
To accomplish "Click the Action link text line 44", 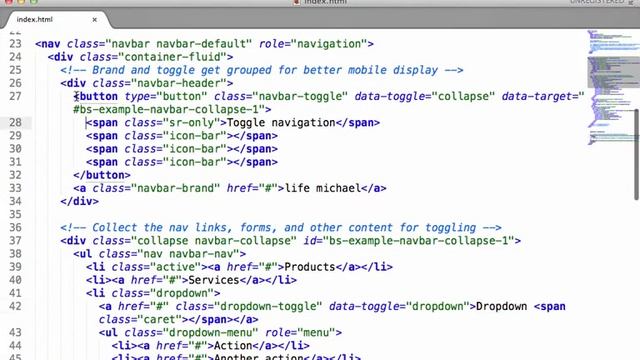I will tap(233, 346).
